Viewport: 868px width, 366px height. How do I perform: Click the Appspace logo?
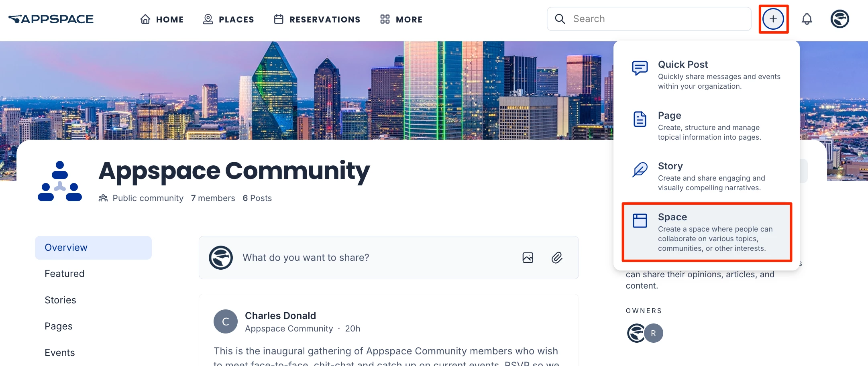pos(51,19)
